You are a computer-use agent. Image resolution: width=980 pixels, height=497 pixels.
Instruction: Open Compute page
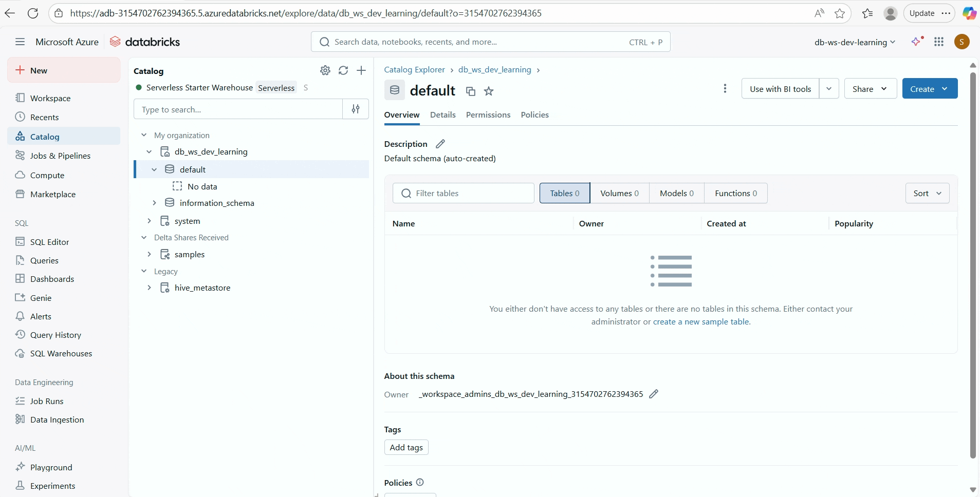tap(64, 175)
